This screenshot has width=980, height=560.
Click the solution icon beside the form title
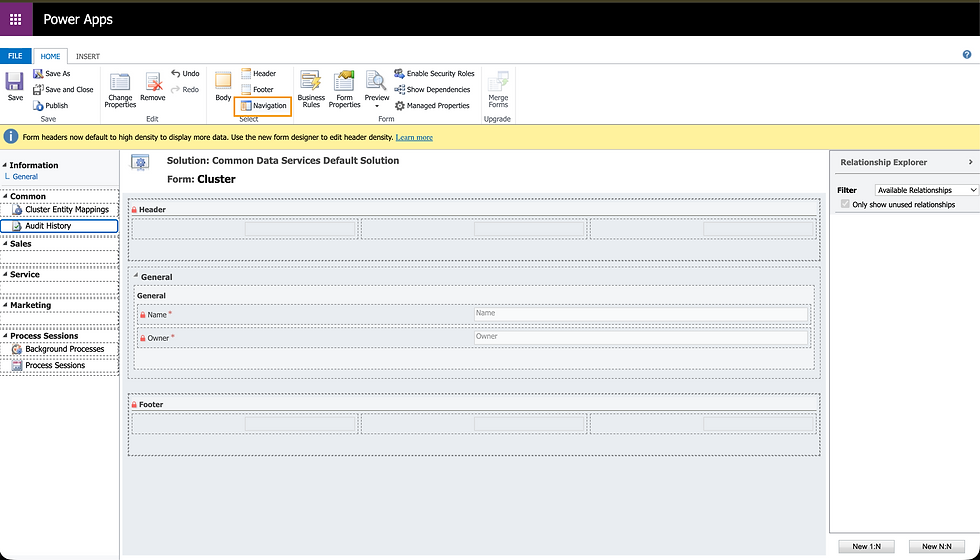(x=140, y=163)
